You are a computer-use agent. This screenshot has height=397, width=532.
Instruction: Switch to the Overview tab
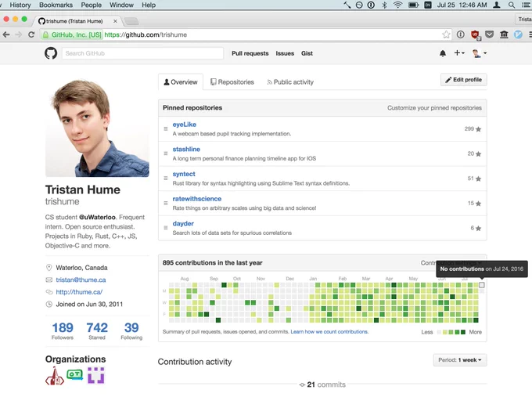(x=181, y=82)
